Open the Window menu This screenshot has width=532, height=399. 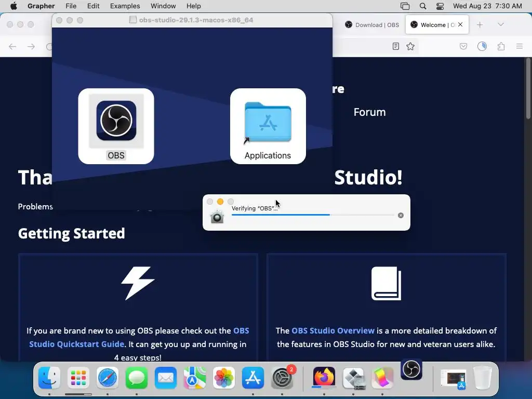pyautogui.click(x=163, y=6)
